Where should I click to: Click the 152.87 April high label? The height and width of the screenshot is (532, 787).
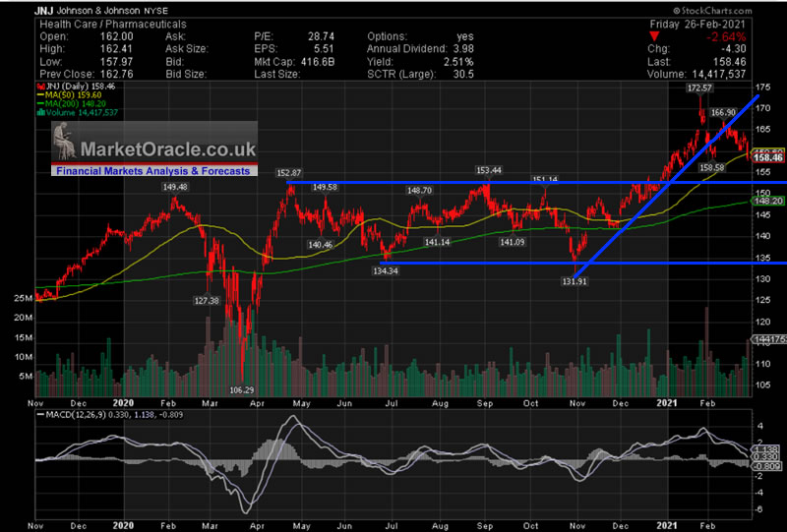(288, 173)
